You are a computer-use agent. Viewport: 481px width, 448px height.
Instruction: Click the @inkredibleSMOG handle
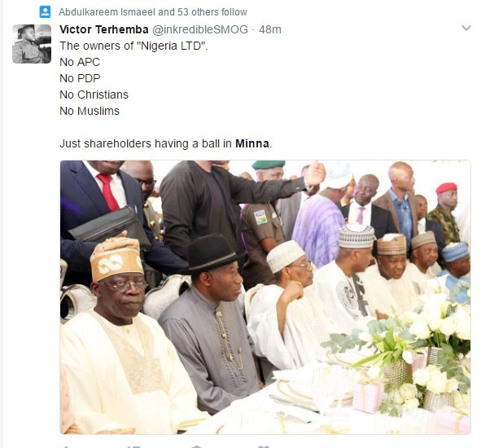pyautogui.click(x=200, y=29)
